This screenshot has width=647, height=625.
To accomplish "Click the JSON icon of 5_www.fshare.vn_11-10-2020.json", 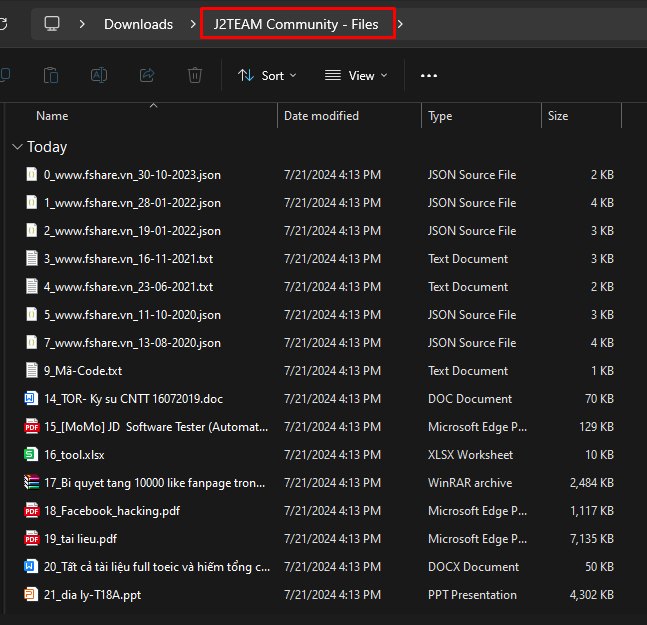I will click(32, 314).
